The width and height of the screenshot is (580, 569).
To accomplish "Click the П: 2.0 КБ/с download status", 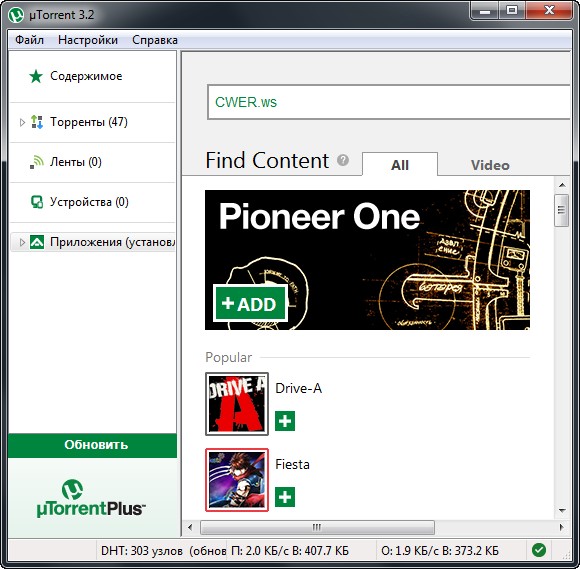I will 302,551.
